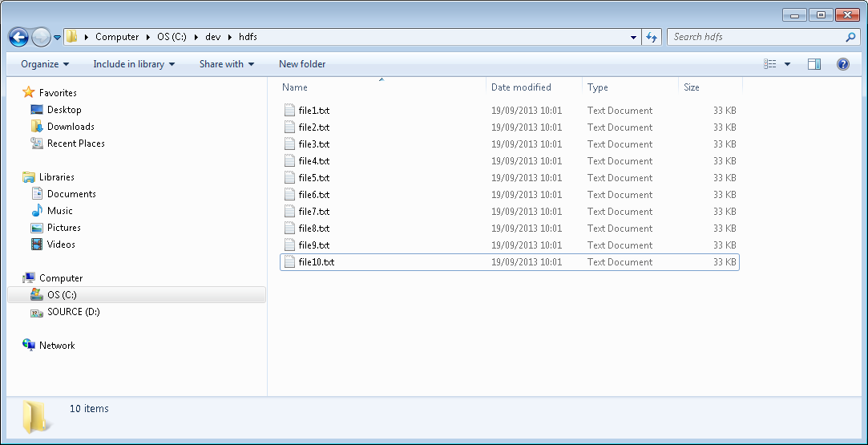Open the Music library

pyautogui.click(x=59, y=211)
